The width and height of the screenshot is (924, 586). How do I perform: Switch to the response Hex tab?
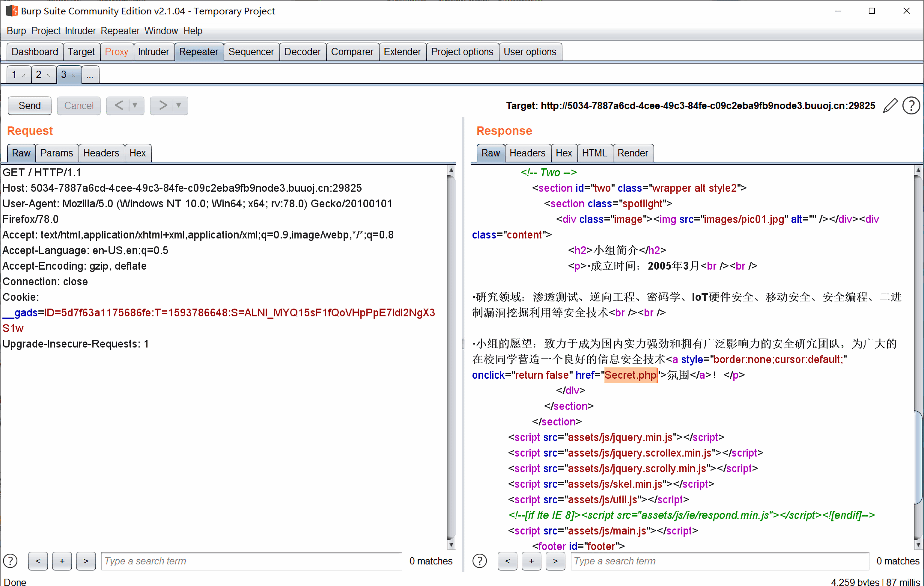pyautogui.click(x=564, y=153)
